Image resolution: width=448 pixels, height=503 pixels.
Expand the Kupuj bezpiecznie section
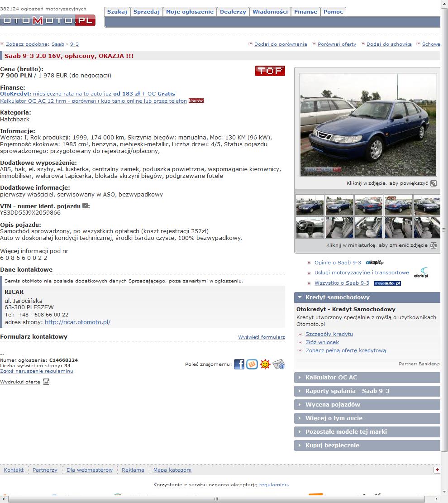click(x=367, y=445)
